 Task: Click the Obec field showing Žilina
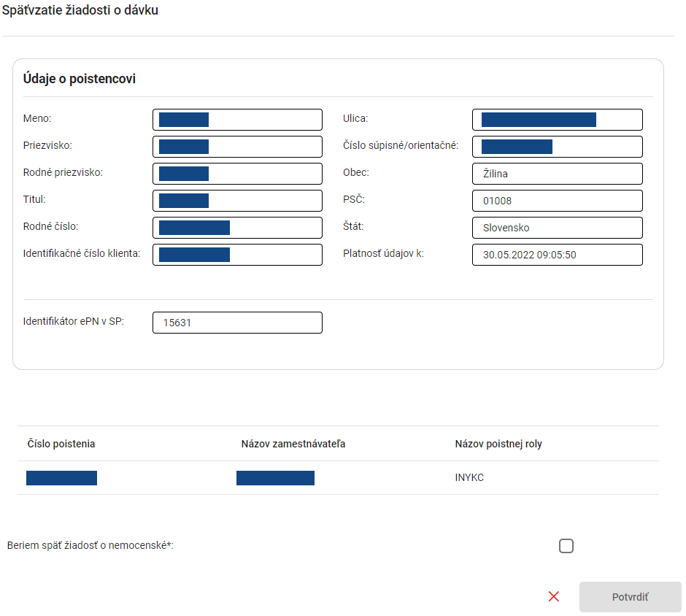coord(558,174)
